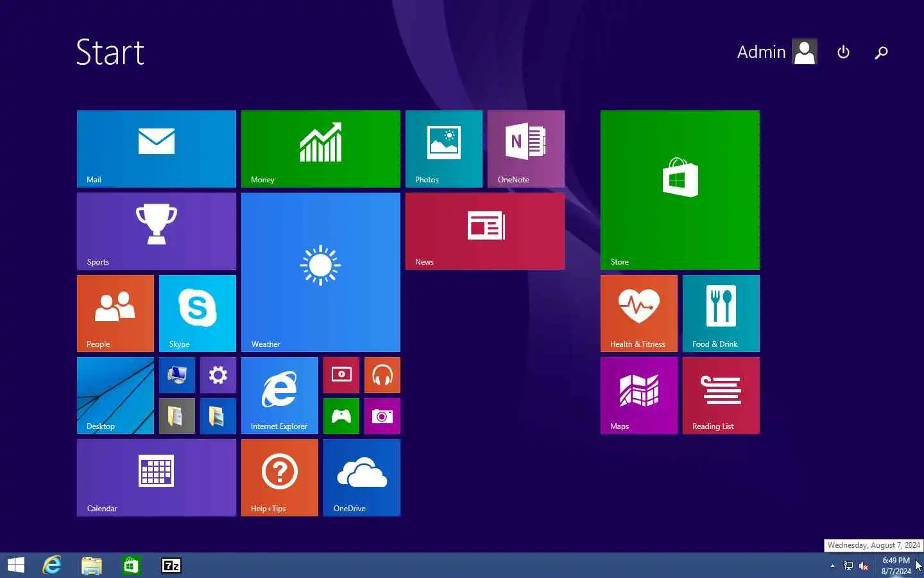Viewport: 924px width, 578px height.
Task: Open the Reading List tile
Action: pos(721,396)
